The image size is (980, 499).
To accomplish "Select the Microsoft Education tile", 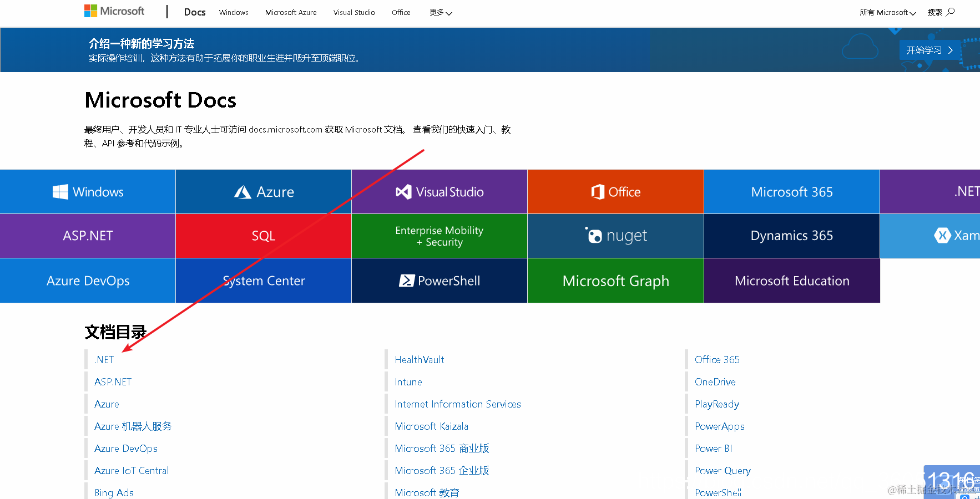I will point(791,281).
